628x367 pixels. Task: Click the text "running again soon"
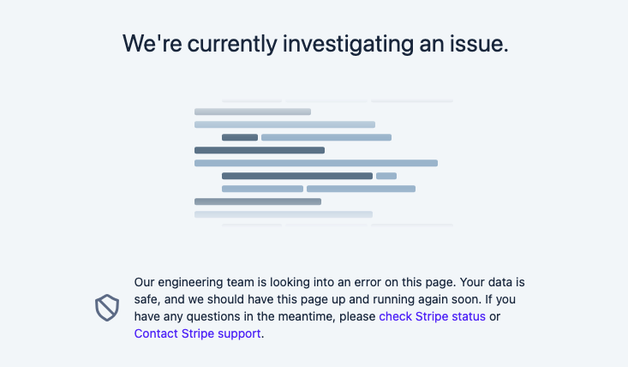pyautogui.click(x=427, y=299)
